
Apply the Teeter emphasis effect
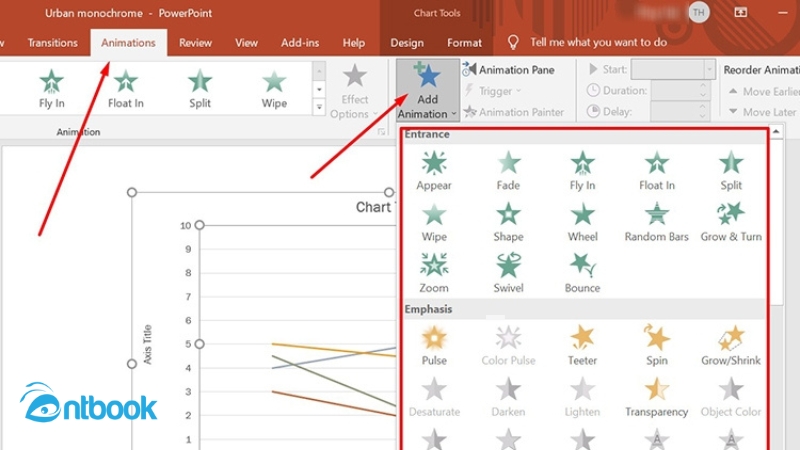pyautogui.click(x=582, y=346)
